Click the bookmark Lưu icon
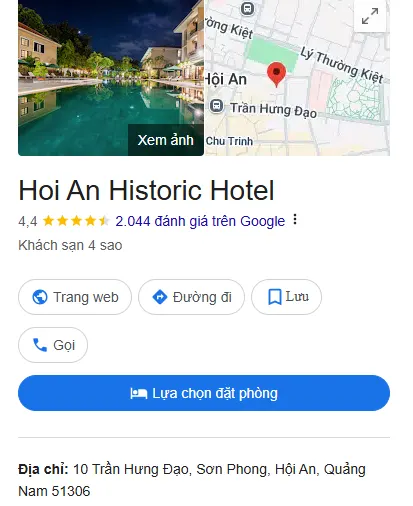413x506 pixels. tap(275, 297)
